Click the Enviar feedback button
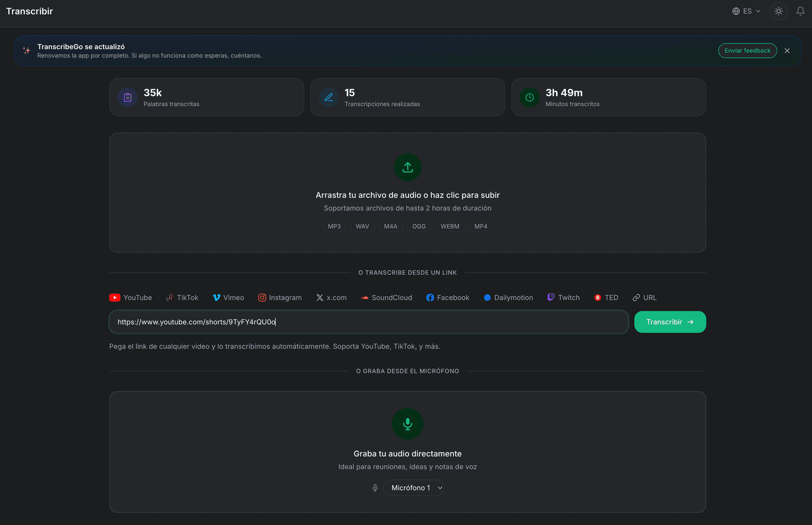 coord(747,50)
